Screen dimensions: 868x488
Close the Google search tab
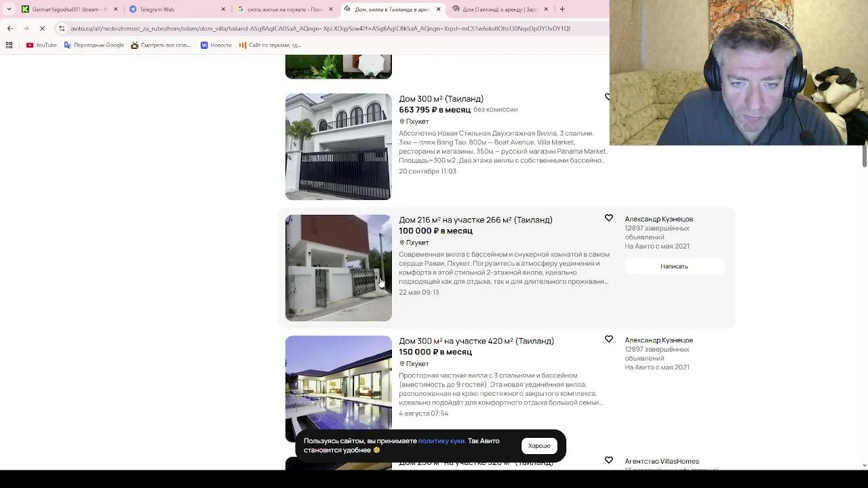click(x=330, y=9)
